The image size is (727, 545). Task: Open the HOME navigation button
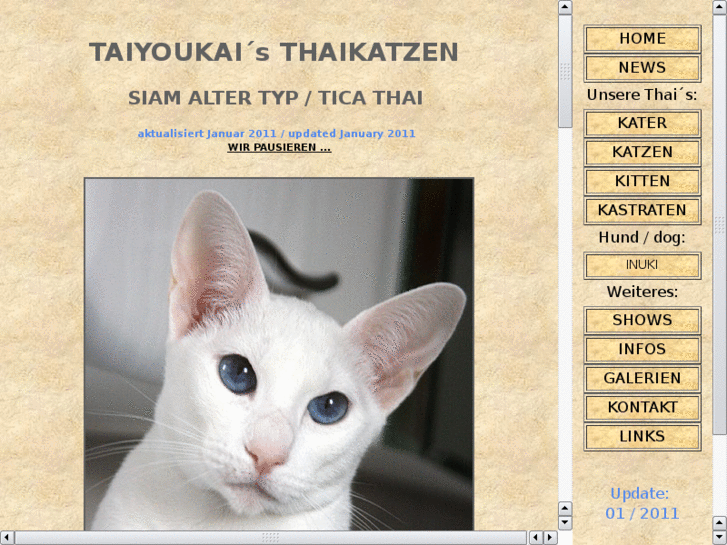642,38
